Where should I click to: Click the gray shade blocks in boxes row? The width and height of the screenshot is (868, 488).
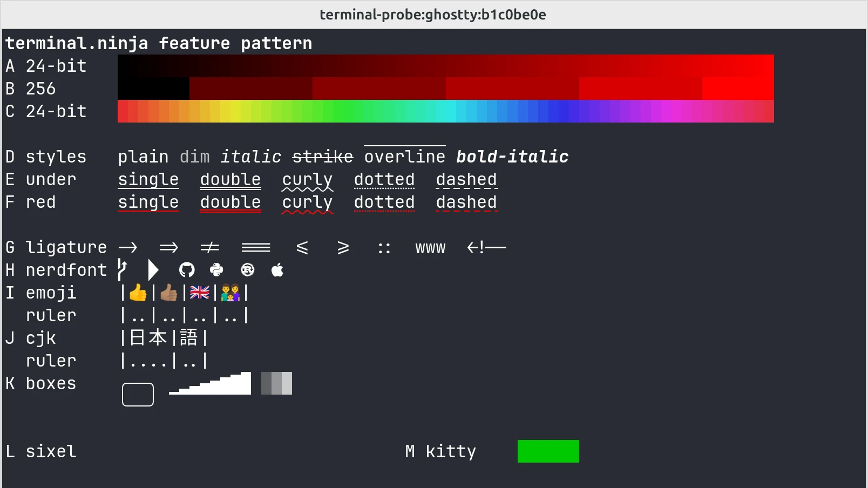click(277, 383)
